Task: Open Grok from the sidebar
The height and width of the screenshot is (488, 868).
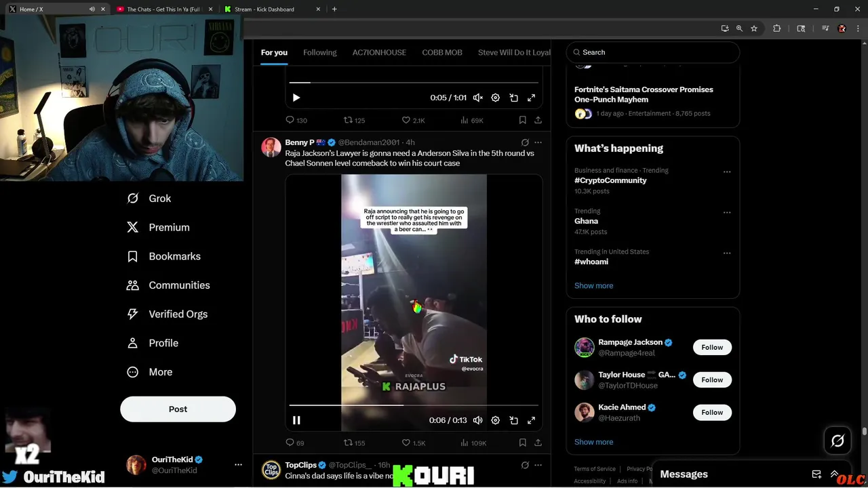Action: pyautogui.click(x=149, y=199)
